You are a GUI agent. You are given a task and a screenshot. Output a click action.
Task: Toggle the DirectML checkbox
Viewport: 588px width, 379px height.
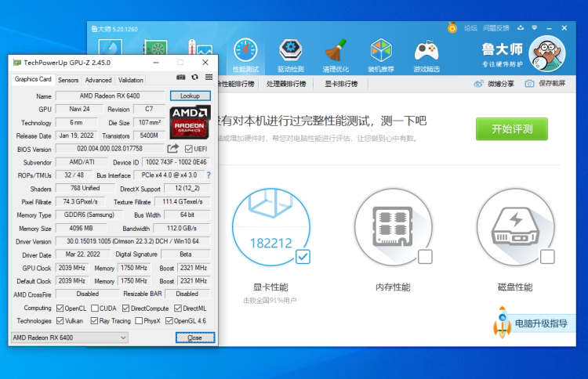(x=178, y=309)
